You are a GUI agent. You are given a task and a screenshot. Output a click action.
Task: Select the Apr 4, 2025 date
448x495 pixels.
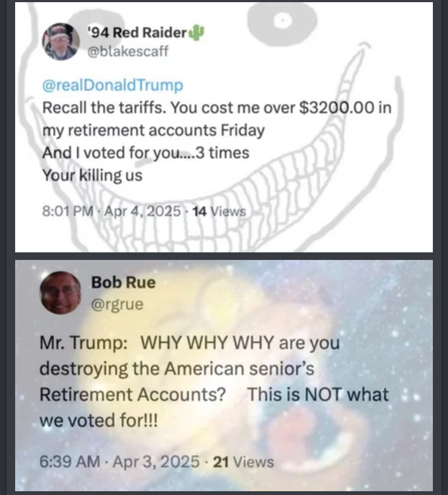tap(143, 211)
